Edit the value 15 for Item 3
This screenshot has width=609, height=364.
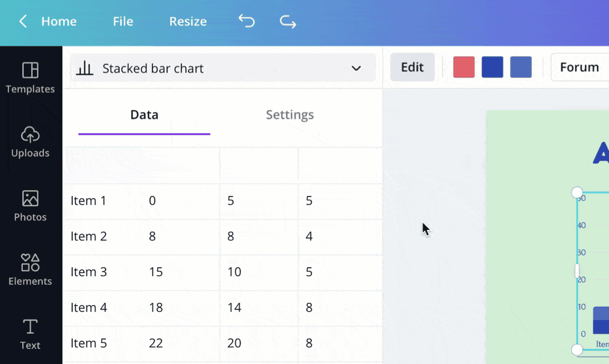(156, 272)
